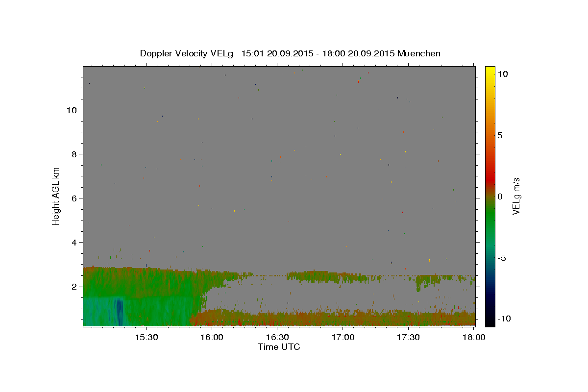Click the colorbar tick label 10
Screen dimensions: 588x392
click(x=502, y=73)
